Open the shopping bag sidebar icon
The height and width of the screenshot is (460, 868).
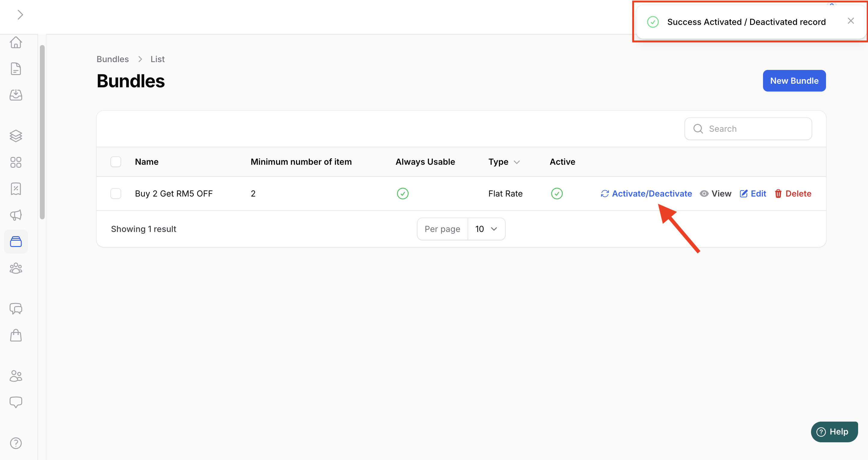[x=16, y=335]
